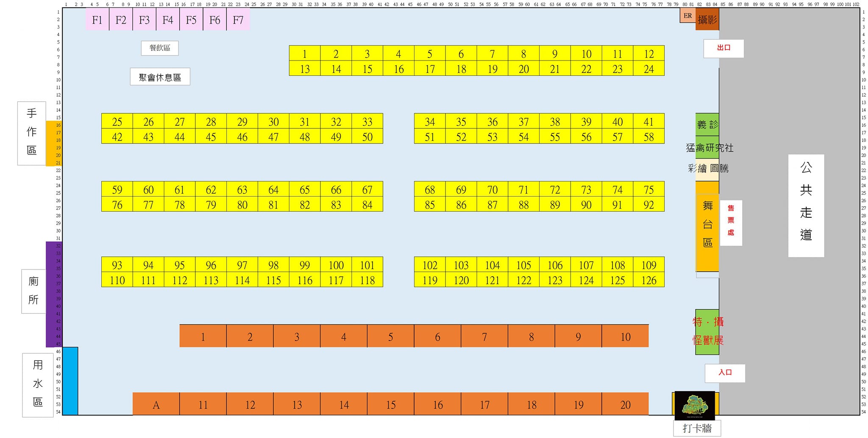Select the green 特攝怪獸展 block

click(x=707, y=331)
